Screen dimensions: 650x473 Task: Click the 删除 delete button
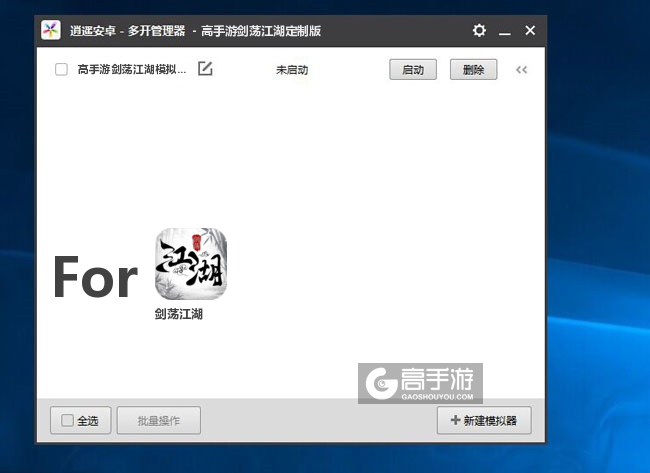pyautogui.click(x=473, y=70)
